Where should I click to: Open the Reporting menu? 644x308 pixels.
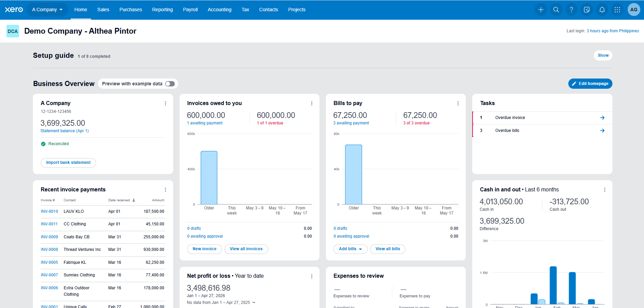click(162, 10)
